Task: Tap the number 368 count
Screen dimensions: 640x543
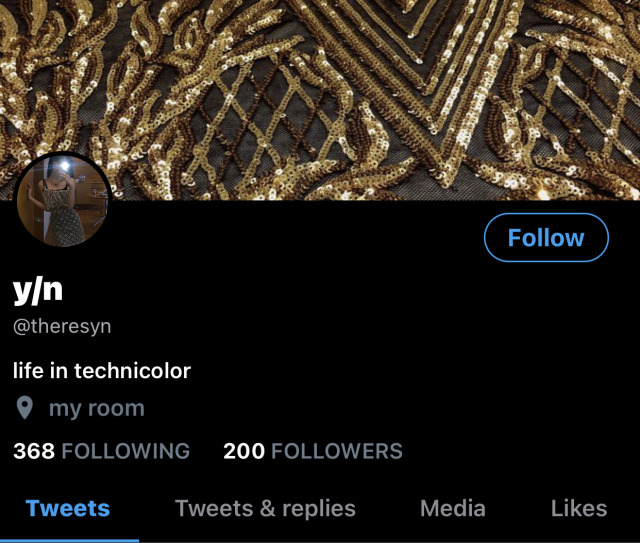Action: (x=34, y=451)
